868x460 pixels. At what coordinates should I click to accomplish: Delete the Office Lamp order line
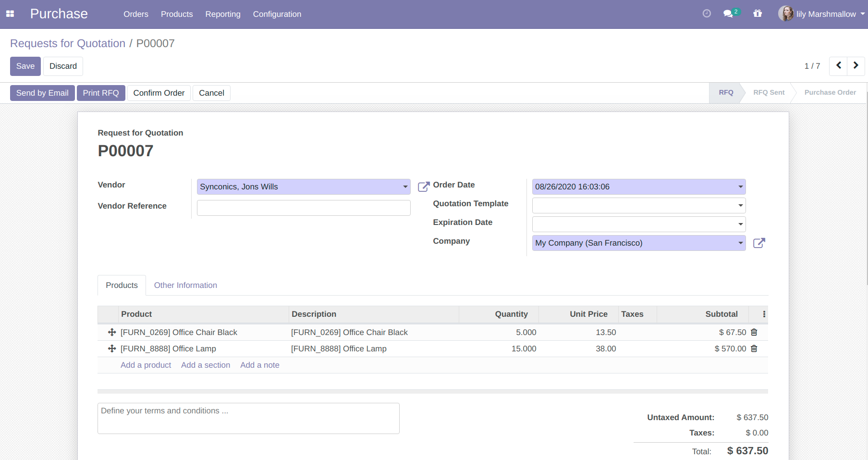pyautogui.click(x=754, y=348)
